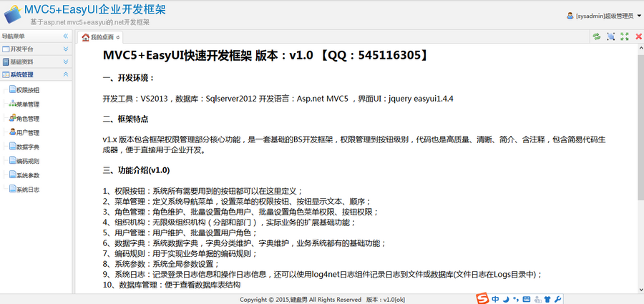This screenshot has width=644, height=304.
Task: Click the 数据字典 document icon
Action: (x=12, y=146)
